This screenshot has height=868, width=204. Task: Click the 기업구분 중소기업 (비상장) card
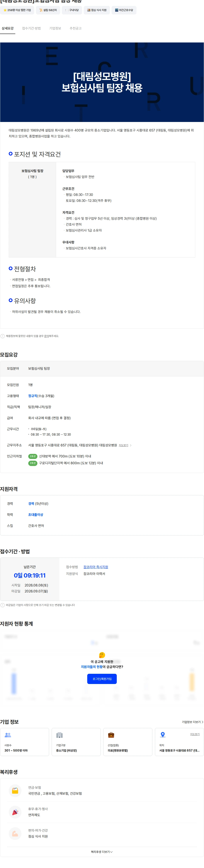coord(76,742)
